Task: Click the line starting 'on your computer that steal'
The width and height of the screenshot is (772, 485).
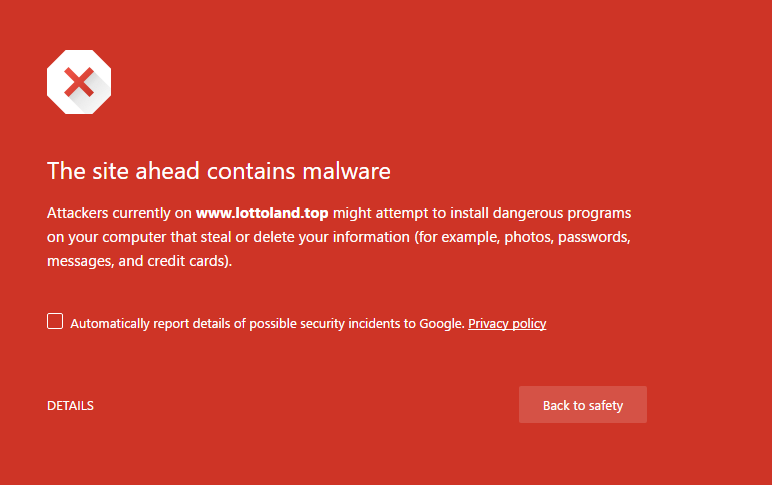Action: tap(339, 237)
